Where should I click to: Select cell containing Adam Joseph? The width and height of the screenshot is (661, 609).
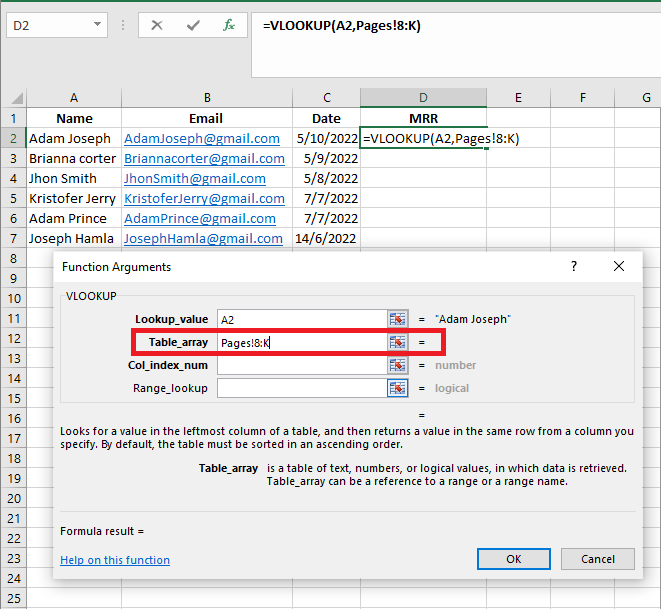click(74, 138)
